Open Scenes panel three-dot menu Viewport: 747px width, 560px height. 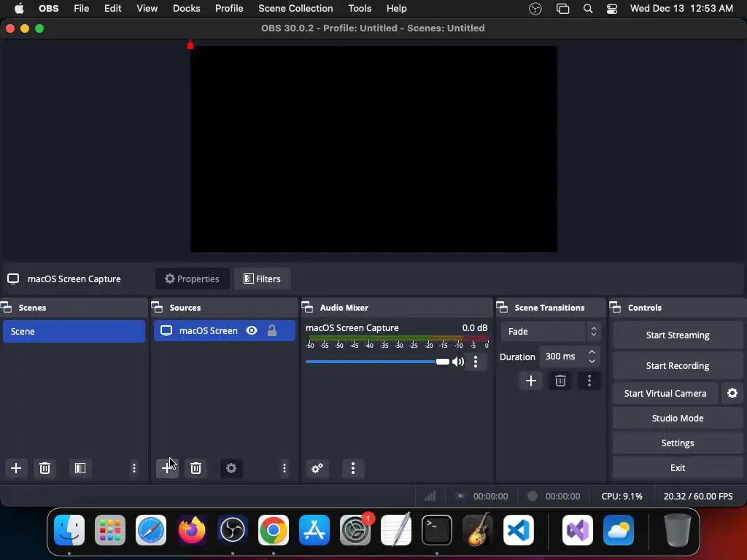tap(134, 468)
